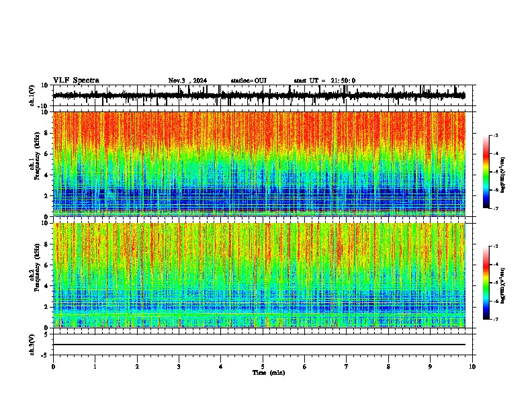This screenshot has width=532, height=411.
Task: Click the ch.2 spectrogram color scale bar
Action: click(486, 283)
